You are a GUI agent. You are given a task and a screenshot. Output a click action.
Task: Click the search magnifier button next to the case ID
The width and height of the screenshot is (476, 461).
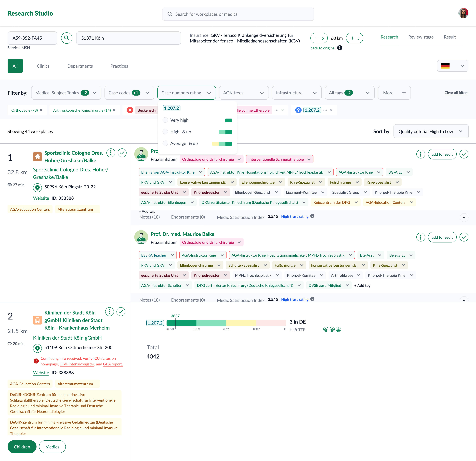[x=67, y=38]
